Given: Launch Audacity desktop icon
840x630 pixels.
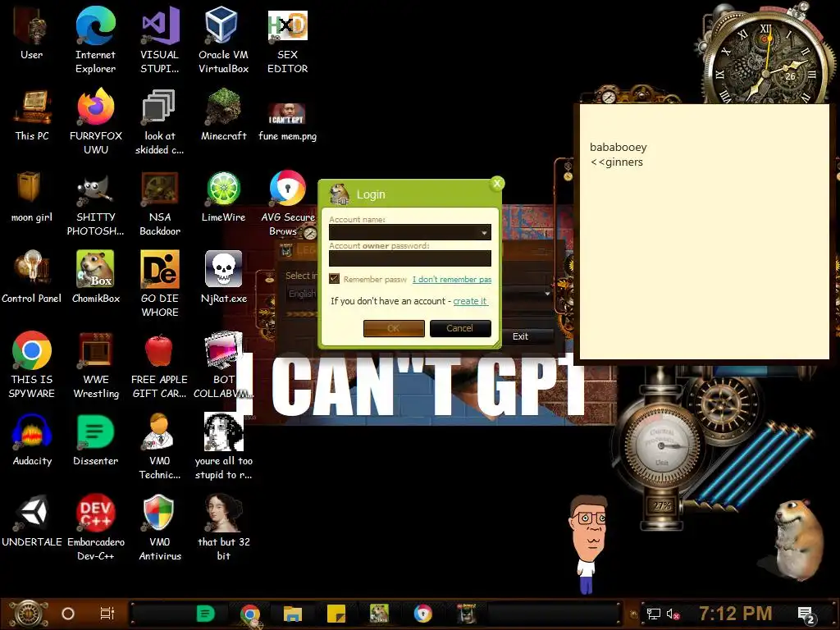Looking at the screenshot, I should click(32, 440).
